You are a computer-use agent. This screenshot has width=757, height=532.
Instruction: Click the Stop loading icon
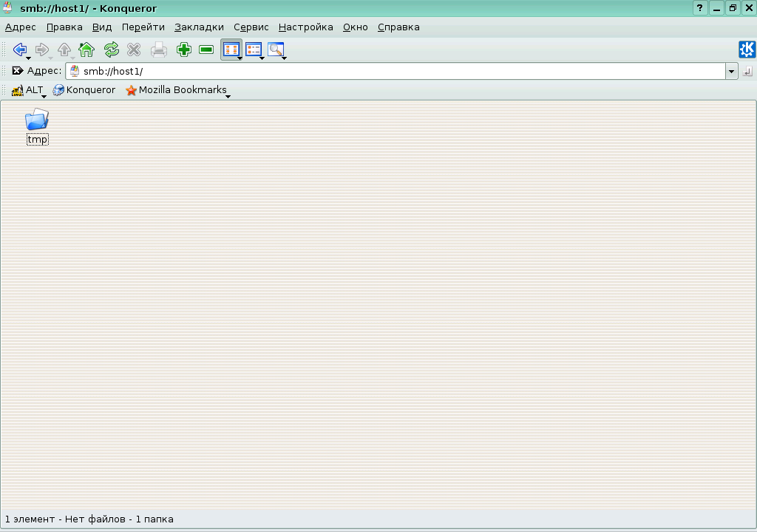tap(134, 50)
